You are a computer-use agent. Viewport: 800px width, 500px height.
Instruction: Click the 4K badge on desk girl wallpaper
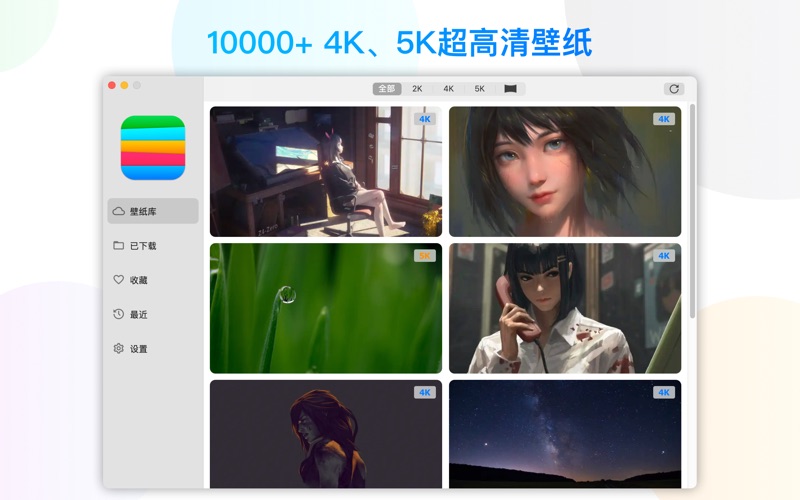pos(425,119)
